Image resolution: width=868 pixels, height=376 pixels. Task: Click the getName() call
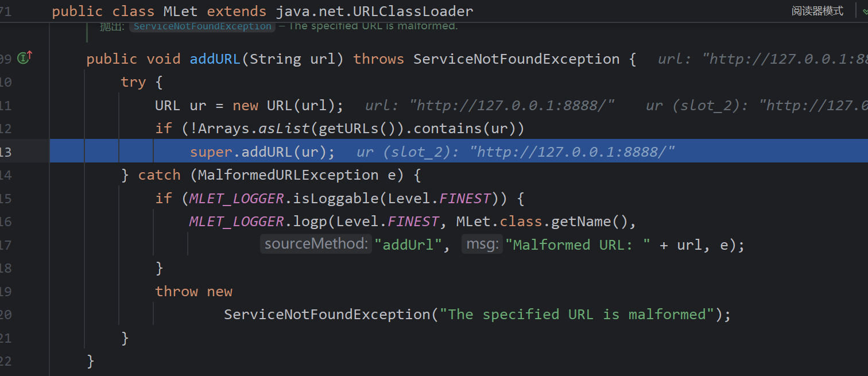coord(601,222)
